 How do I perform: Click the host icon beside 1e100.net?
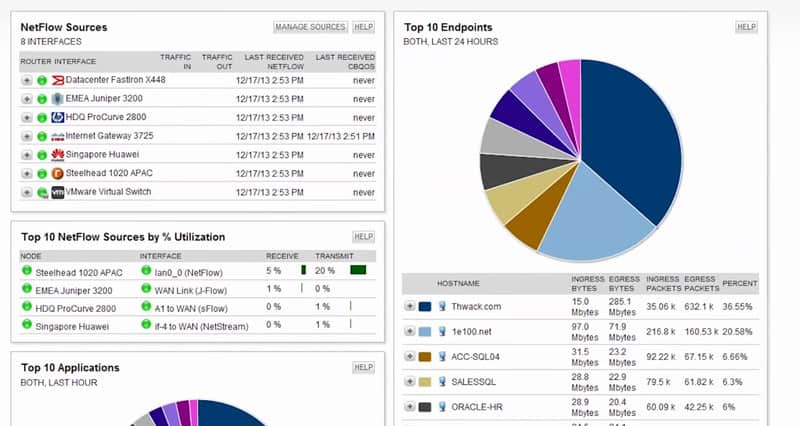click(x=442, y=331)
